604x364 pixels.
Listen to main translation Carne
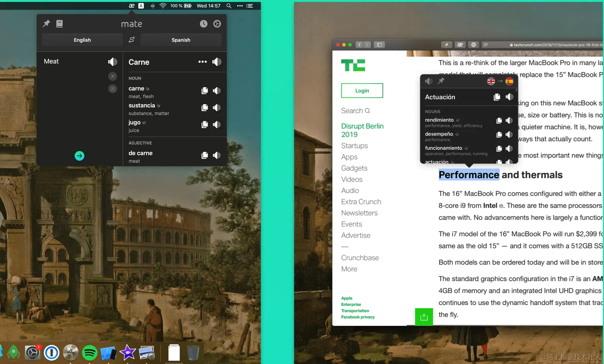coord(217,62)
